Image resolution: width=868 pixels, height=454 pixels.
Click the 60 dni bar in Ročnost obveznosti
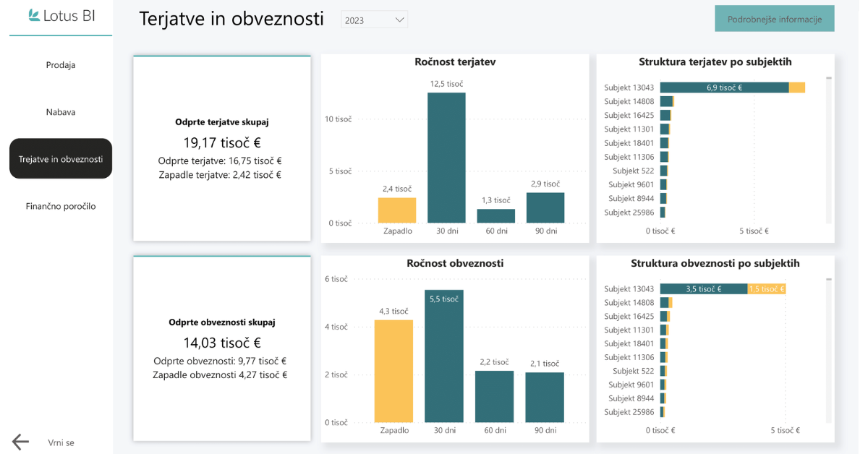[494, 396]
